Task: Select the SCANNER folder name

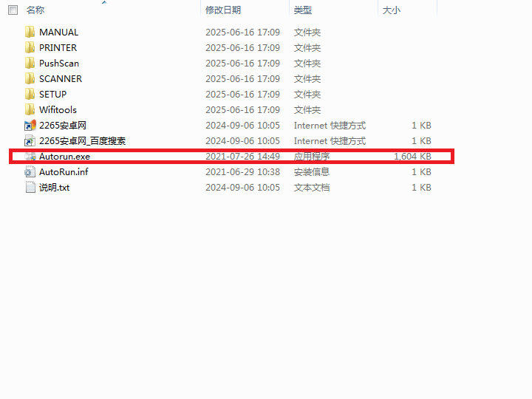Action: point(61,79)
